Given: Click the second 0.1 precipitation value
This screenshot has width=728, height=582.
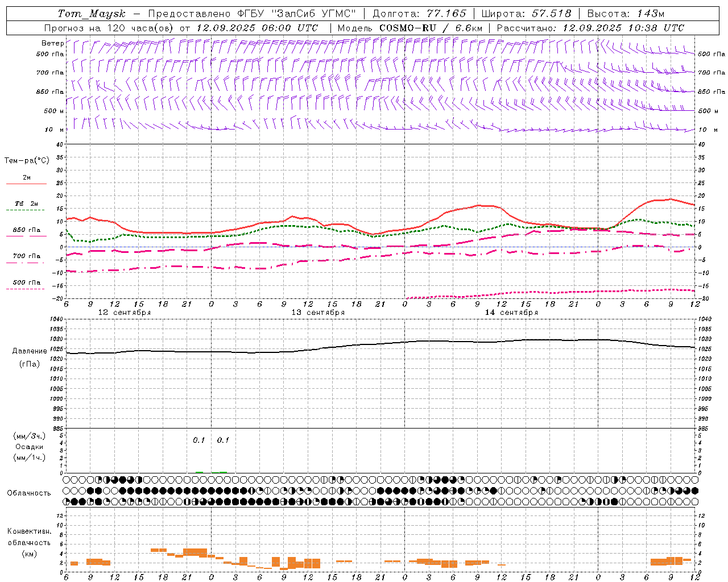Looking at the screenshot, I should point(223,440).
